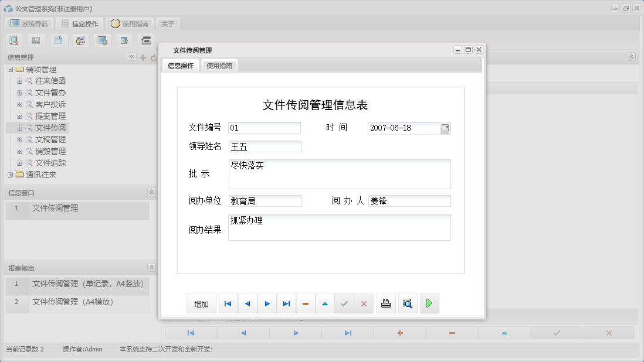Click the print preview icon with magnifier
This screenshot has height=362, width=644.
point(408,303)
